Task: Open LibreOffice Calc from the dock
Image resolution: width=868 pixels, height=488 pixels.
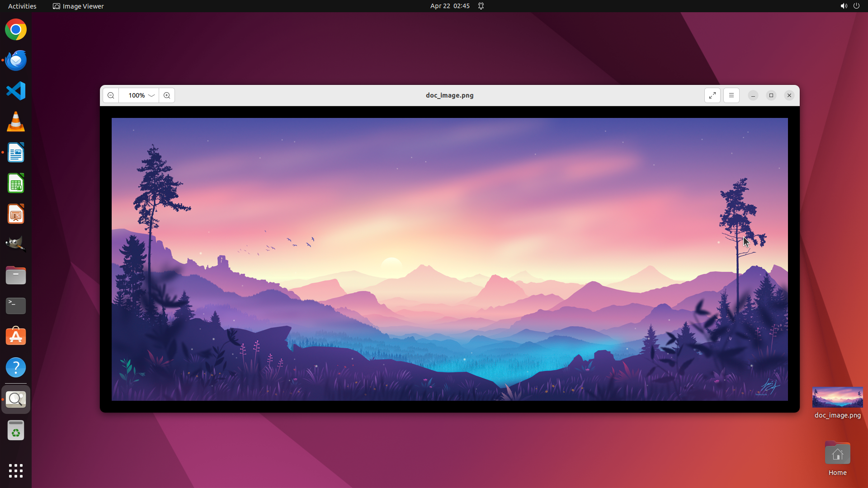Action: 16,183
